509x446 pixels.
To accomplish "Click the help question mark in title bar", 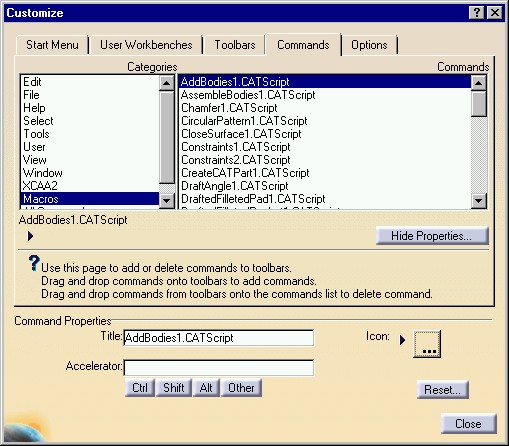I will click(477, 13).
